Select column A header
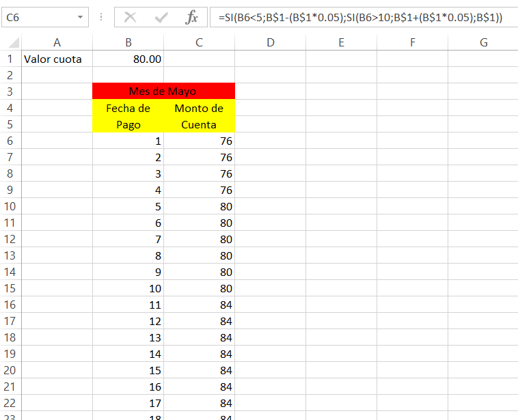518x420 pixels. [x=57, y=42]
